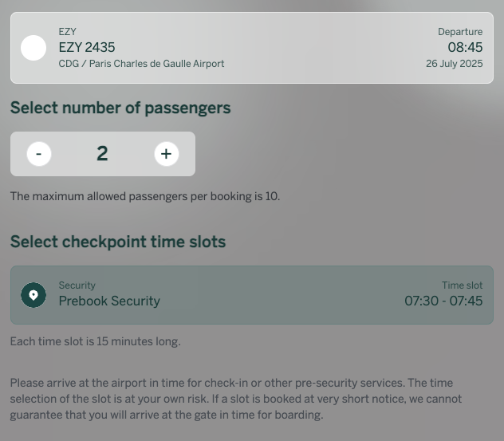Click the 26 July 2025 date
Image resolution: width=504 pixels, height=441 pixels.
pos(455,64)
